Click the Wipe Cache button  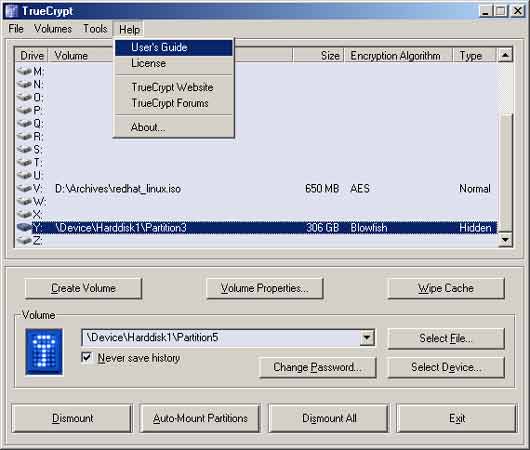[446, 288]
